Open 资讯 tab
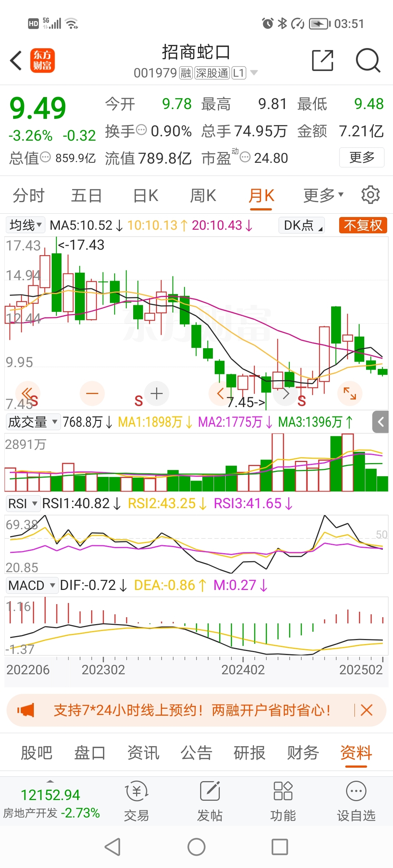 pos(143,752)
